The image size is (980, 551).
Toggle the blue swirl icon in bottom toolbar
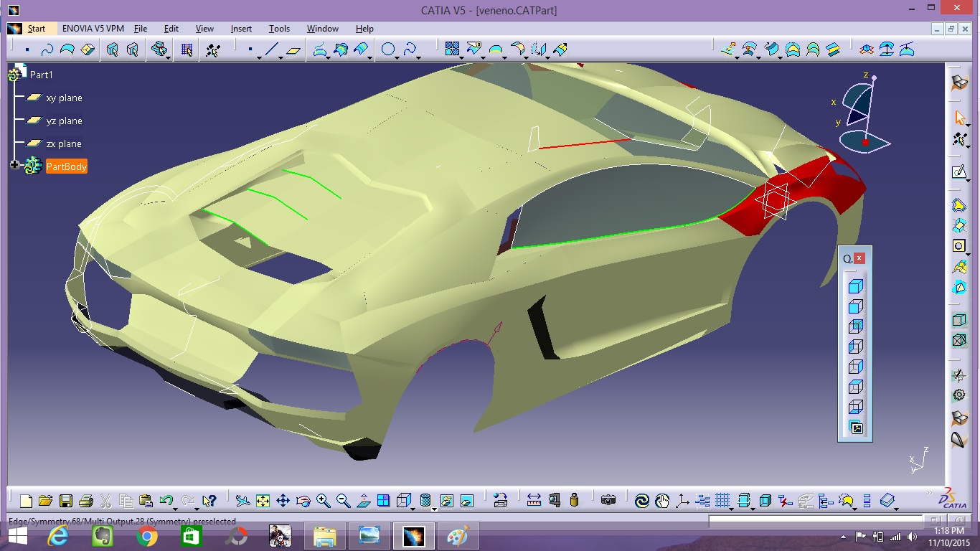coord(641,500)
